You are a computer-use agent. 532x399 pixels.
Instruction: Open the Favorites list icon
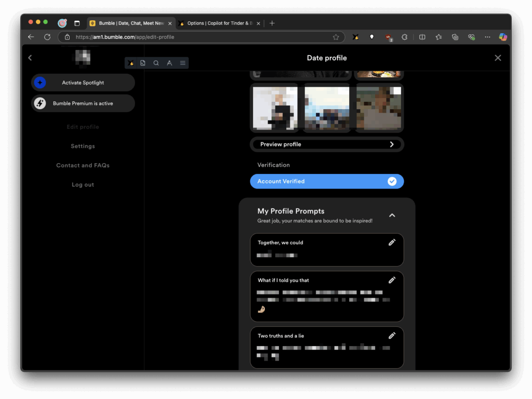(x=438, y=37)
